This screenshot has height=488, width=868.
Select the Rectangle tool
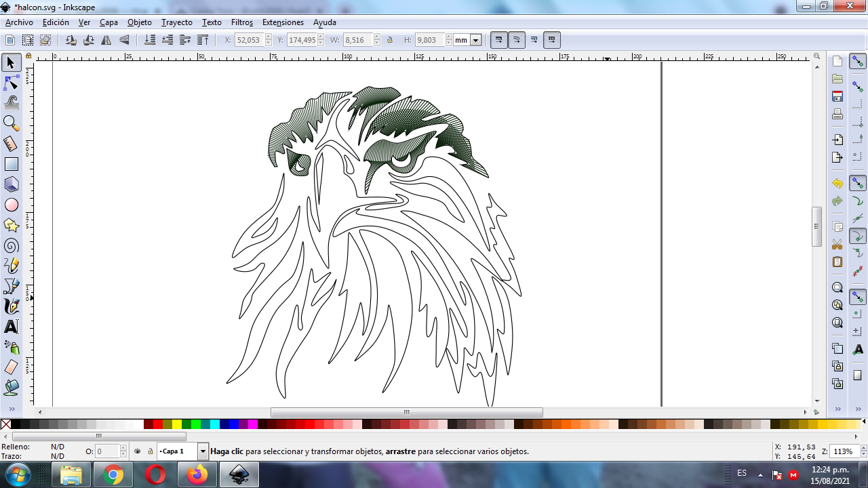11,164
